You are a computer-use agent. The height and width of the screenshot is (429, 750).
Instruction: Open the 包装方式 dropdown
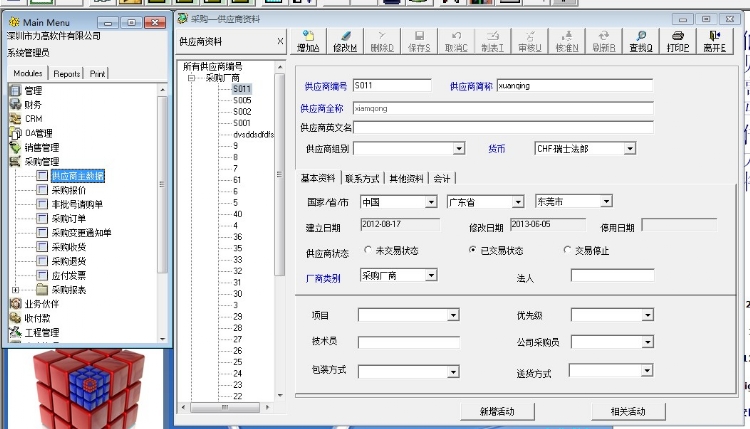tap(453, 372)
